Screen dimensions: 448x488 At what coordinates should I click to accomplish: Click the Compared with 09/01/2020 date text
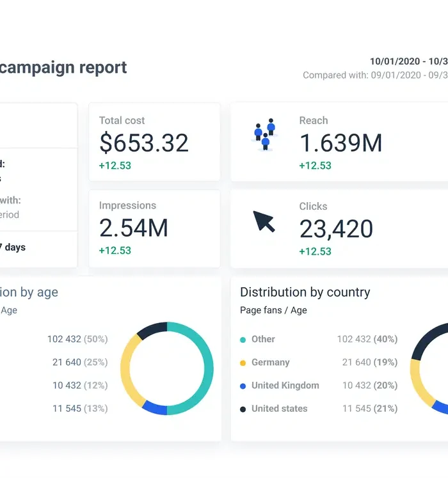point(375,75)
